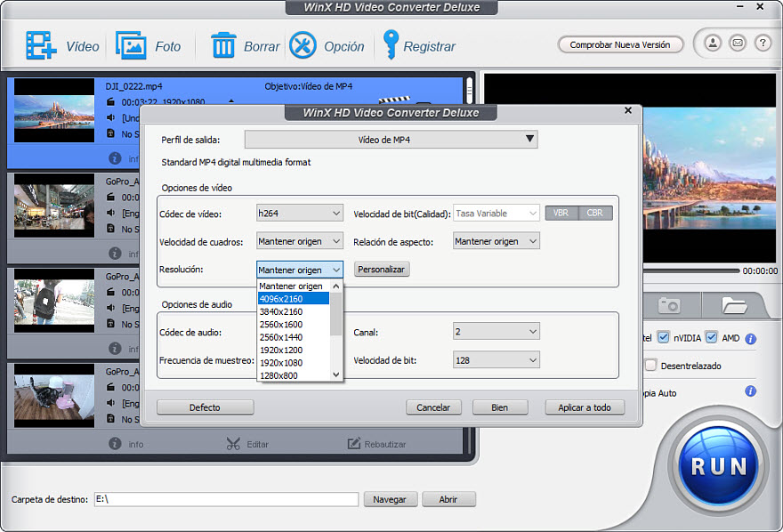The height and width of the screenshot is (532, 783).
Task: Click the Carpeta de destino input field
Action: 226,499
